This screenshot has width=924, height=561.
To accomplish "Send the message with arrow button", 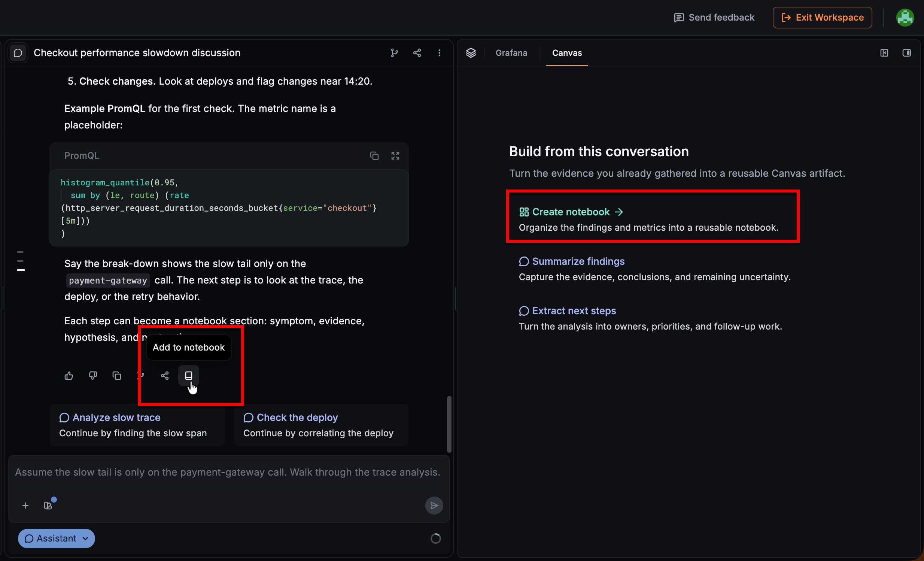I will (x=434, y=506).
